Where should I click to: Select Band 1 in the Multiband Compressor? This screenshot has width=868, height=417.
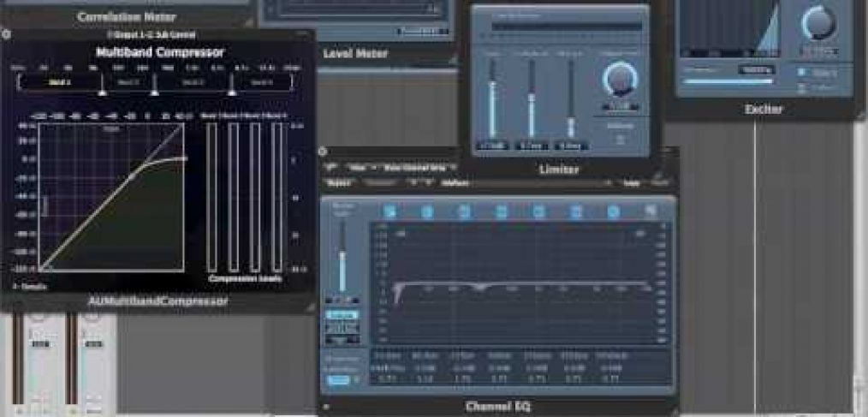click(60, 82)
